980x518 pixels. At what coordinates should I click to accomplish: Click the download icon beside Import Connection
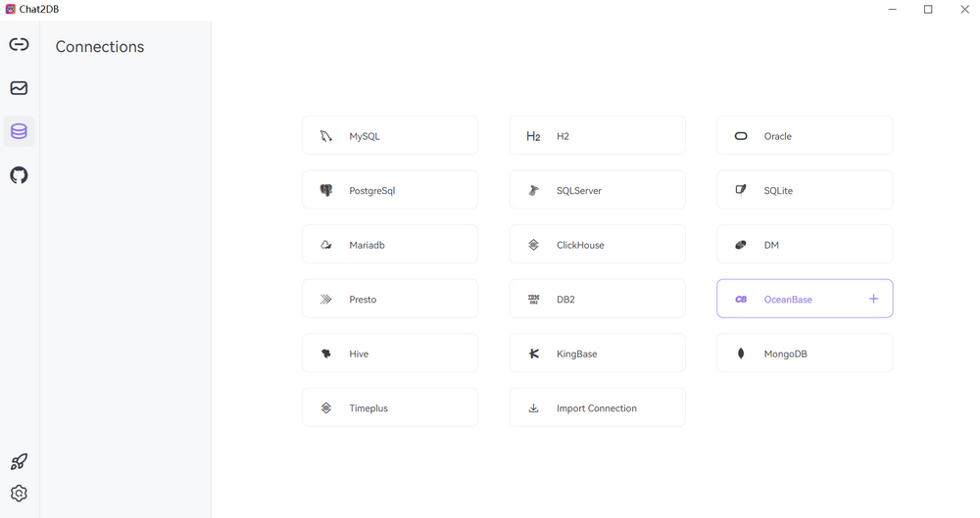(534, 408)
